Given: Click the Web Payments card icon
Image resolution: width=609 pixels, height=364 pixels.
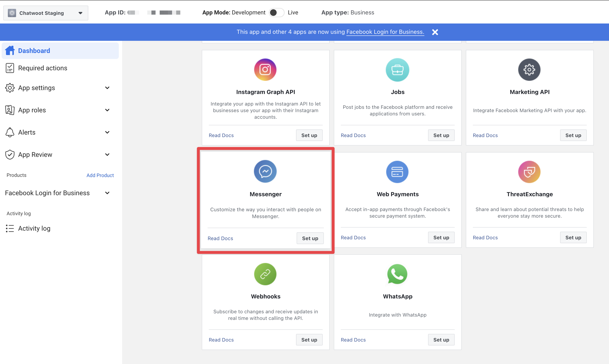Looking at the screenshot, I should 397,172.
